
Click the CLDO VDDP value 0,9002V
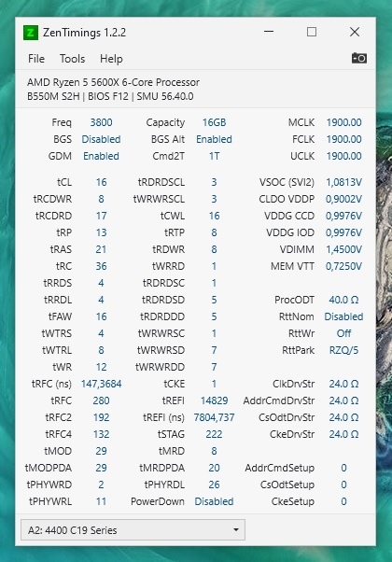[x=343, y=199]
